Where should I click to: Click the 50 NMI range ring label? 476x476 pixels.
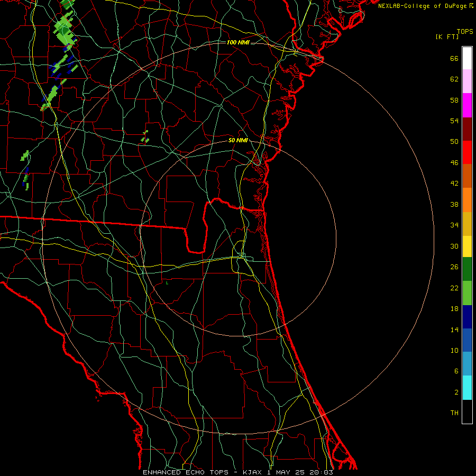pos(238,140)
